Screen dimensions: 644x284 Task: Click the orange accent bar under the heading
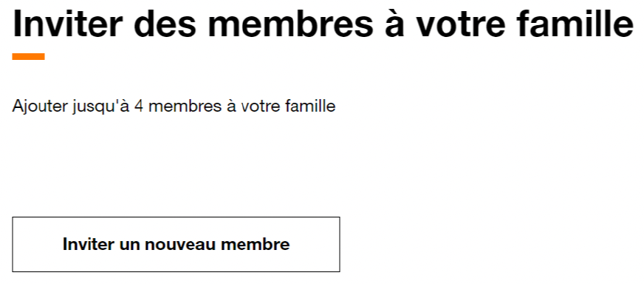click(28, 56)
